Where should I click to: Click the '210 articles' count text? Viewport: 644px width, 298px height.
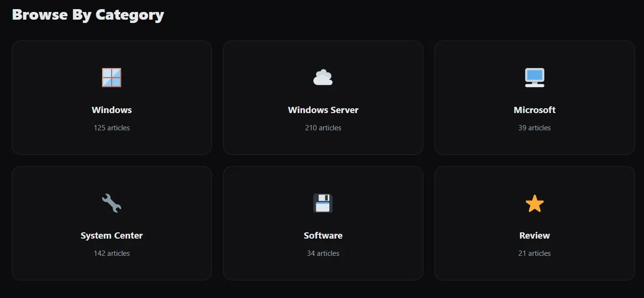[x=323, y=128]
